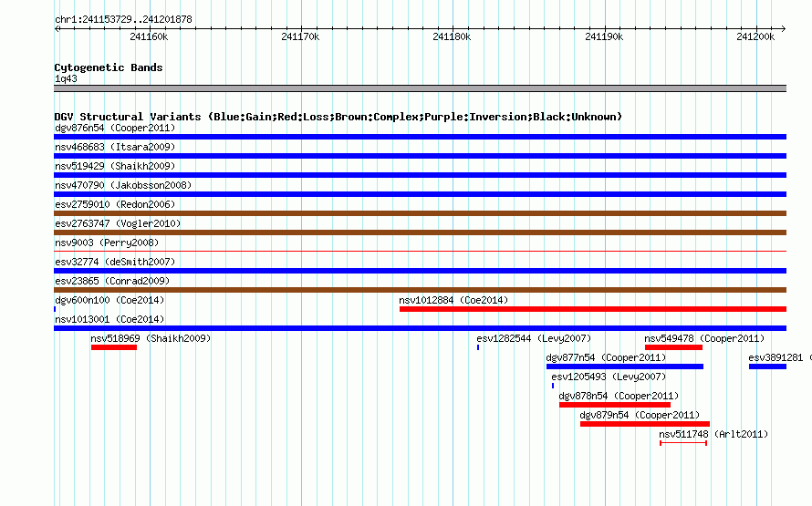Viewport: 812px width, 506px height.
Task: Click the esv1205493 (Levy2007) label
Action: click(609, 377)
